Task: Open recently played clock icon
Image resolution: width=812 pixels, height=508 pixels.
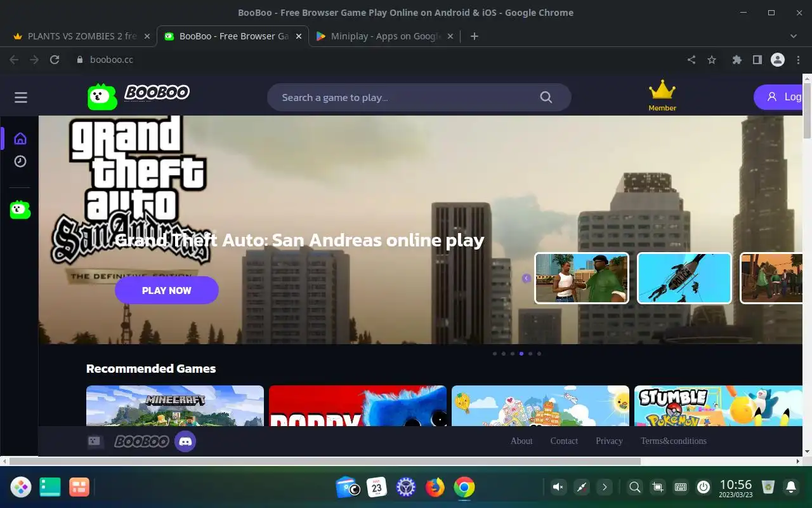Action: 20,161
